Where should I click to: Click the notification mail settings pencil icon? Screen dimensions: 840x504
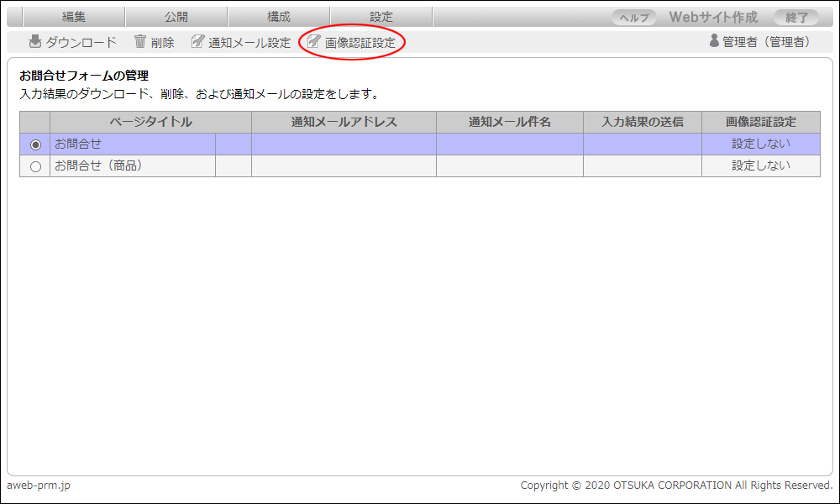[197, 42]
